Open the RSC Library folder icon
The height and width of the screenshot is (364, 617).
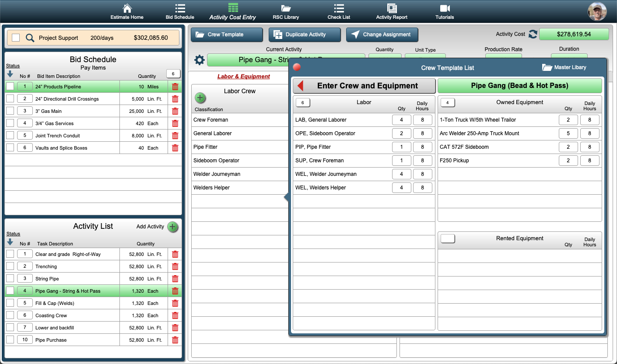[286, 8]
